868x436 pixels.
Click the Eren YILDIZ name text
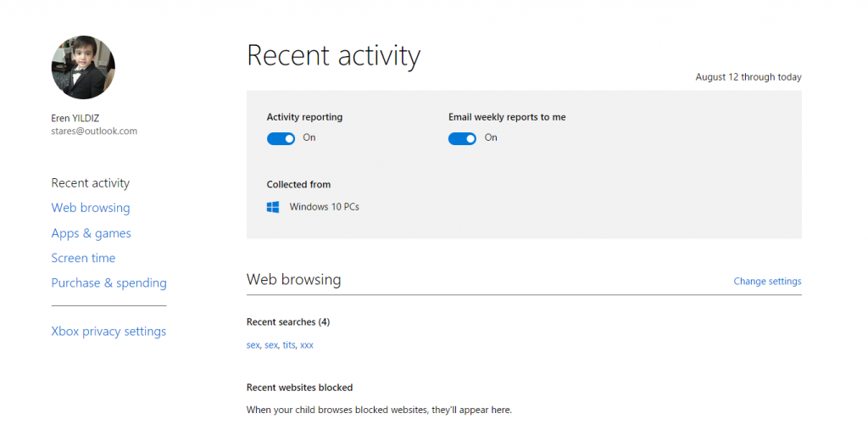75,118
